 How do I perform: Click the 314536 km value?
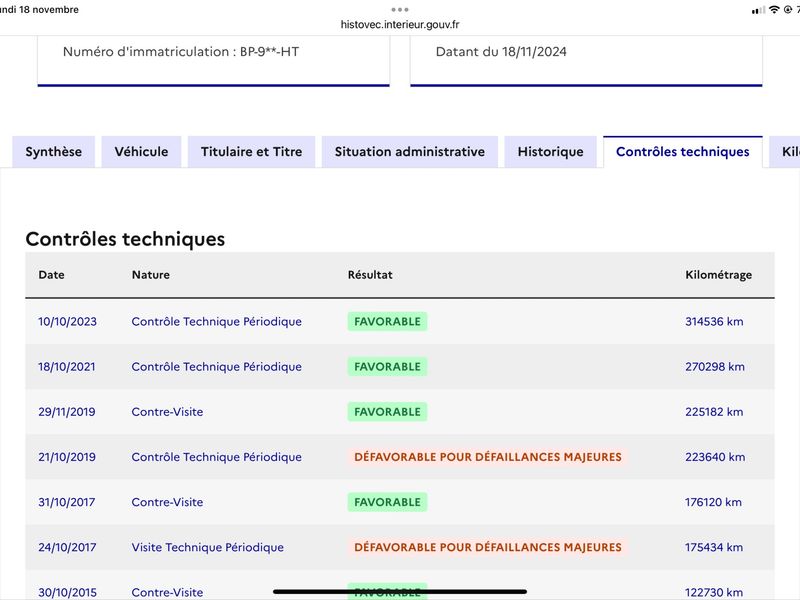[x=714, y=321]
